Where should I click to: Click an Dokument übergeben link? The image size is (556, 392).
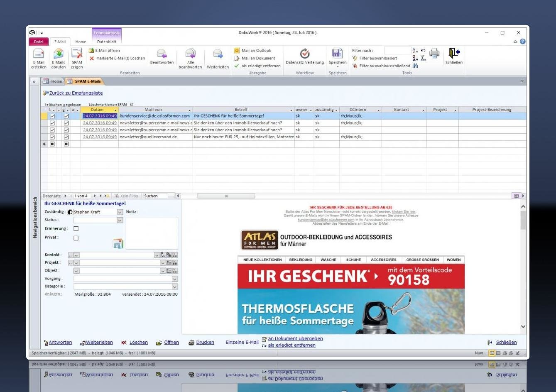point(295,338)
